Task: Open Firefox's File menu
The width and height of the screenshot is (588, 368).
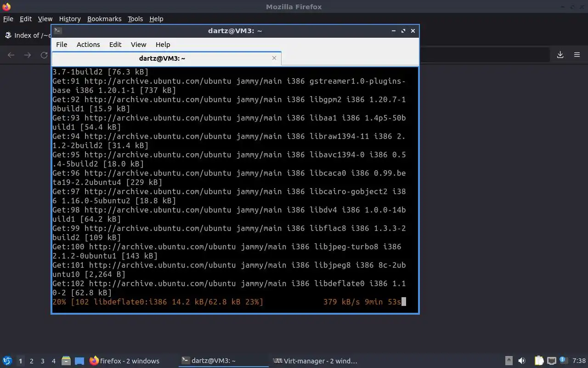Action: pos(8,19)
